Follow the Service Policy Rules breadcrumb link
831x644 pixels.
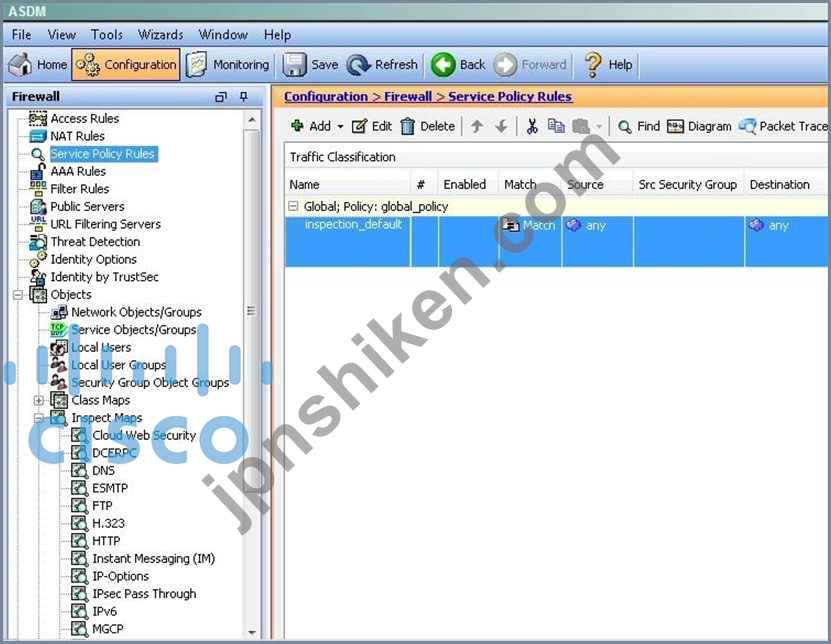[x=510, y=96]
